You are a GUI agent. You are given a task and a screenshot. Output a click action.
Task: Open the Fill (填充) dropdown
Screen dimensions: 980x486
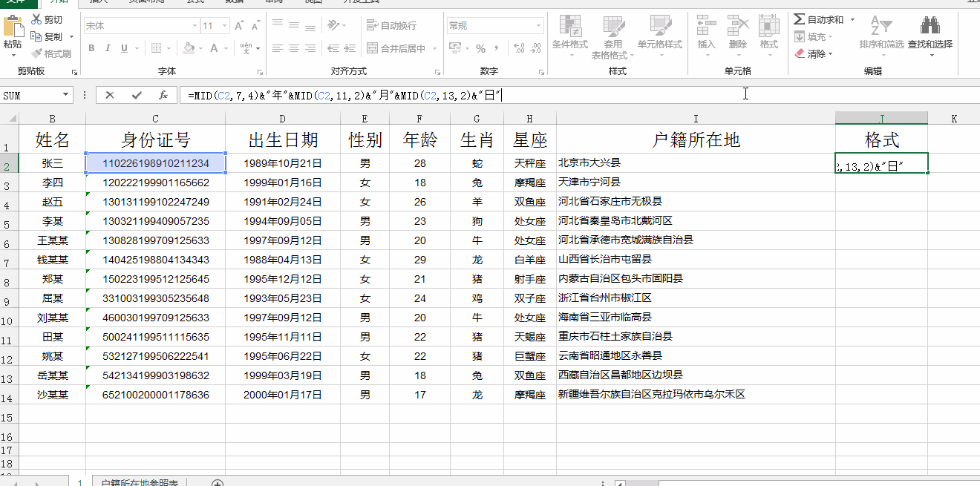click(x=814, y=36)
